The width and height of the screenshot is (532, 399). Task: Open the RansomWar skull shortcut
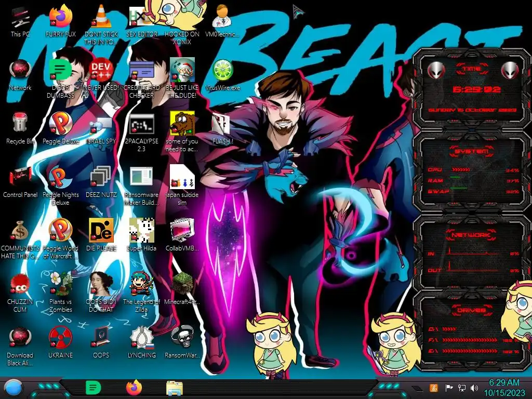pyautogui.click(x=182, y=343)
